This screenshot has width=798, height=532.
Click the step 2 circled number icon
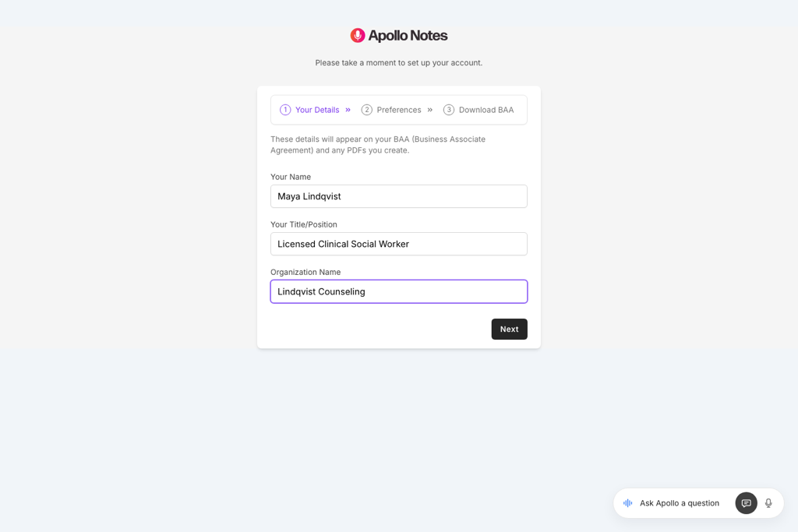coord(367,110)
